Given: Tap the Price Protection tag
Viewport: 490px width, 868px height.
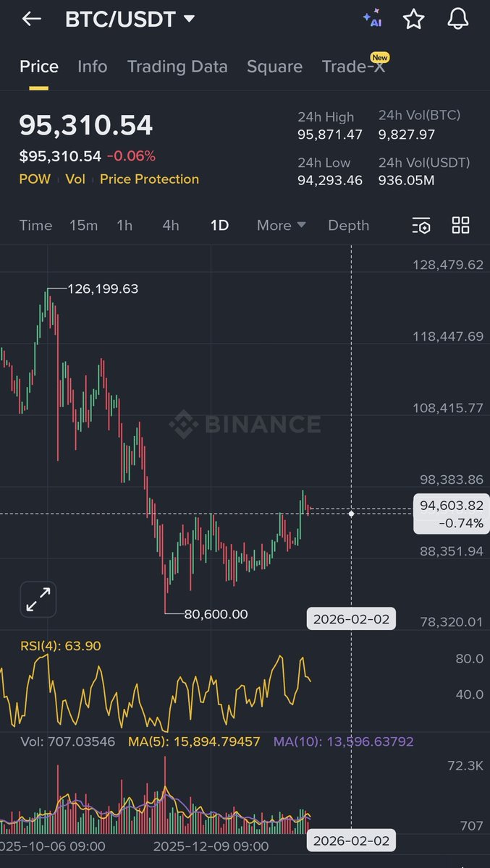Looking at the screenshot, I should click(x=149, y=179).
